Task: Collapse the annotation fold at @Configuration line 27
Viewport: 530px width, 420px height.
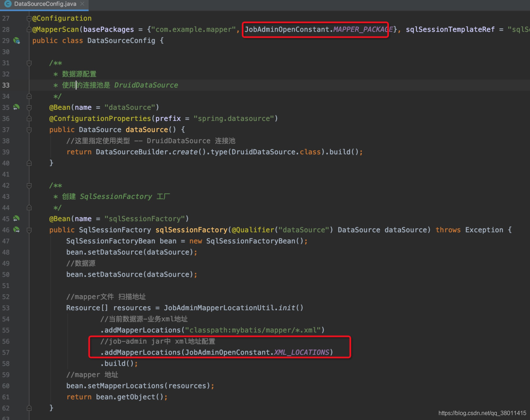Action: [x=29, y=18]
